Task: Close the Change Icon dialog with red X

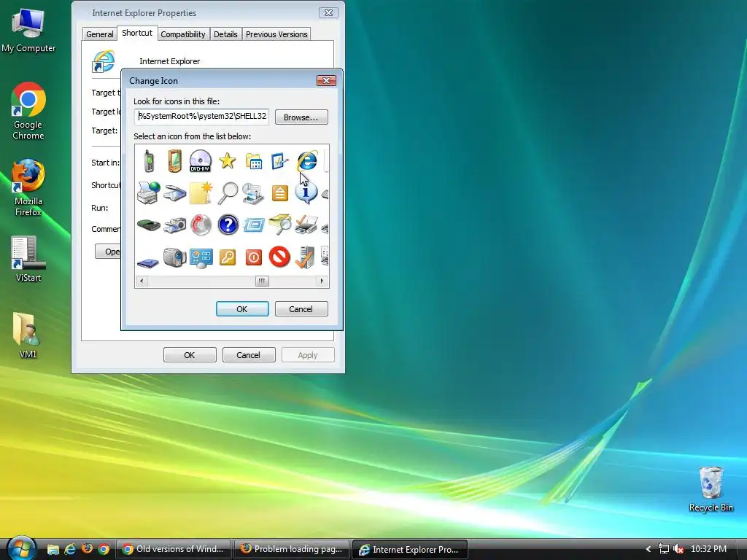Action: coord(326,80)
